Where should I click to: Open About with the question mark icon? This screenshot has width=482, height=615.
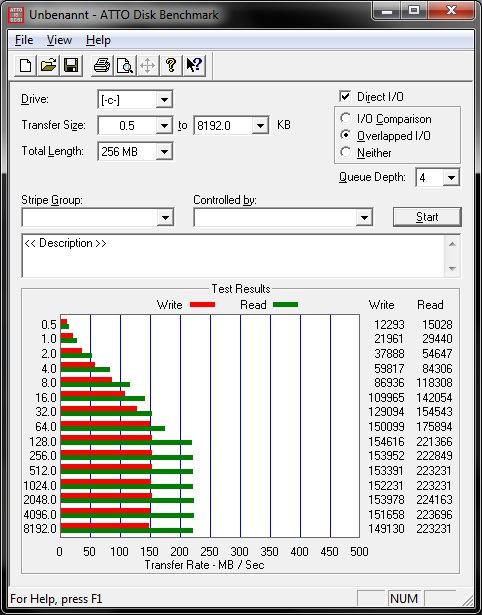click(171, 65)
